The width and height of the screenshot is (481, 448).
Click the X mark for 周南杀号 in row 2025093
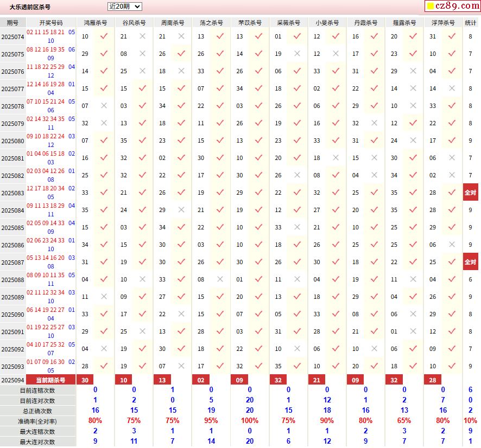pyautogui.click(x=181, y=366)
